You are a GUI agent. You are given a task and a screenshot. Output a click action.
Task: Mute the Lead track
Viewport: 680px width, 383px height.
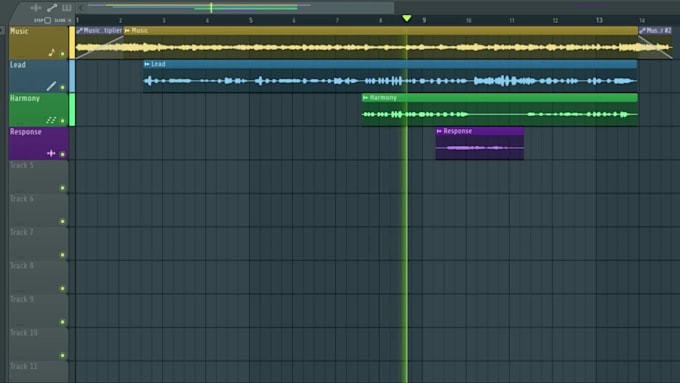point(62,87)
